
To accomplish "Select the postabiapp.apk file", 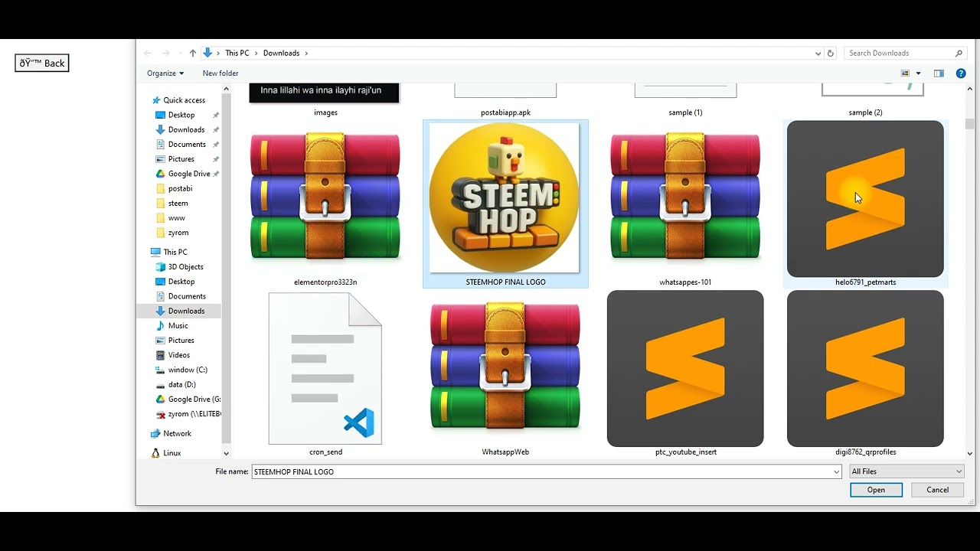I will click(x=505, y=100).
